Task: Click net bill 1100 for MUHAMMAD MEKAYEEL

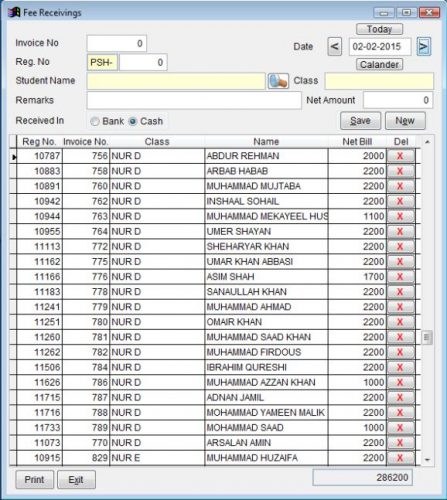Action: (x=357, y=216)
